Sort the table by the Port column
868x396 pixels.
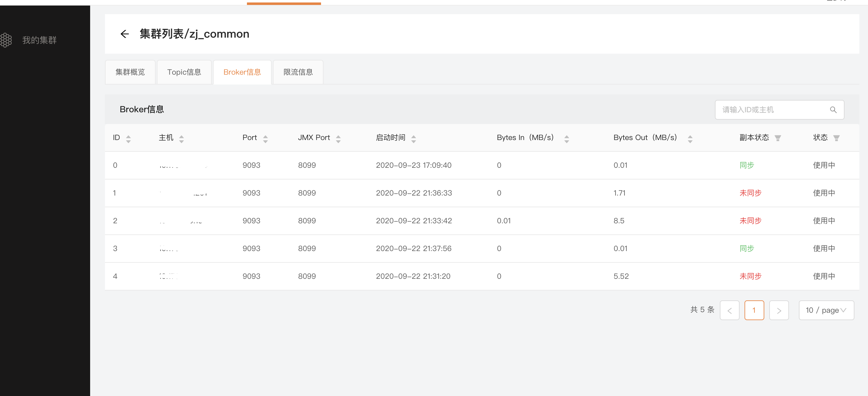pos(265,139)
